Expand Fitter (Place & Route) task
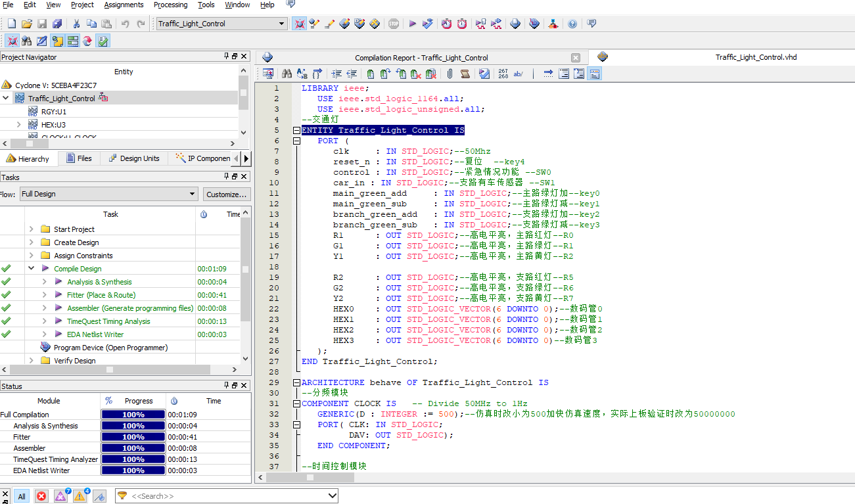The height and width of the screenshot is (504, 855). point(44,294)
